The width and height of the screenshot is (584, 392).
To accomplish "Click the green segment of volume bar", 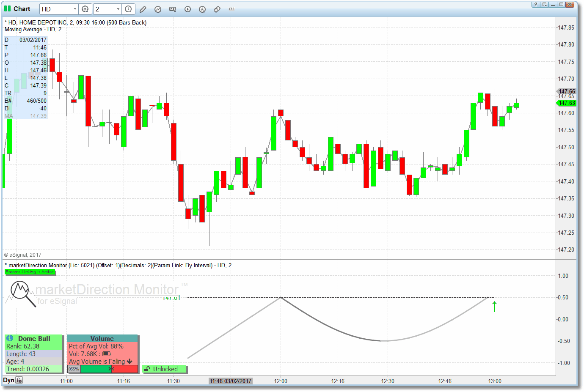I will pos(96,369).
